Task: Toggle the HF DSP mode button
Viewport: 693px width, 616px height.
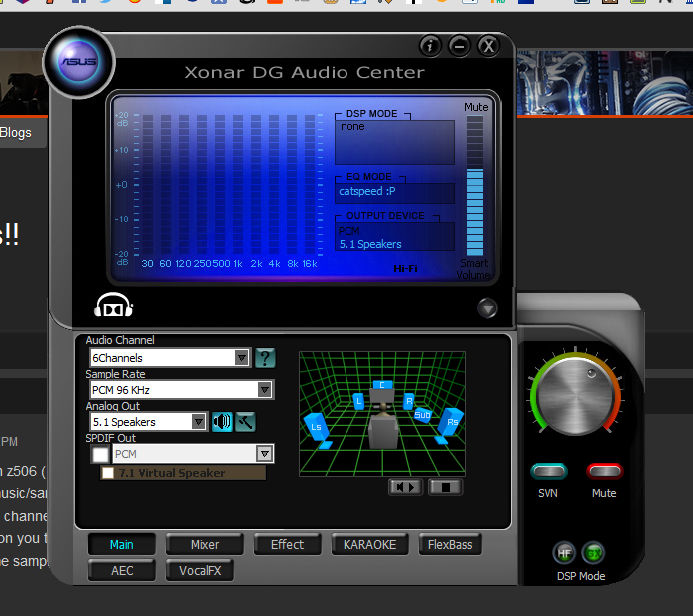Action: pyautogui.click(x=564, y=553)
